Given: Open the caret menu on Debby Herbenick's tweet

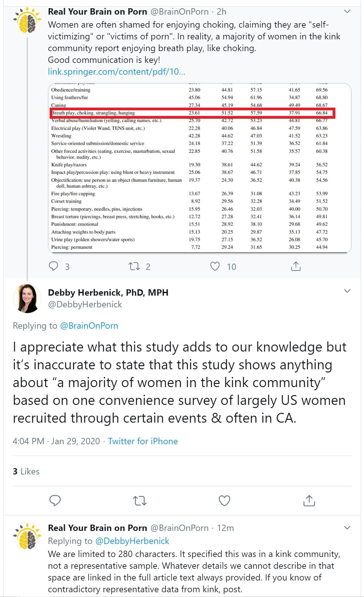Looking at the screenshot, I should (x=347, y=291).
